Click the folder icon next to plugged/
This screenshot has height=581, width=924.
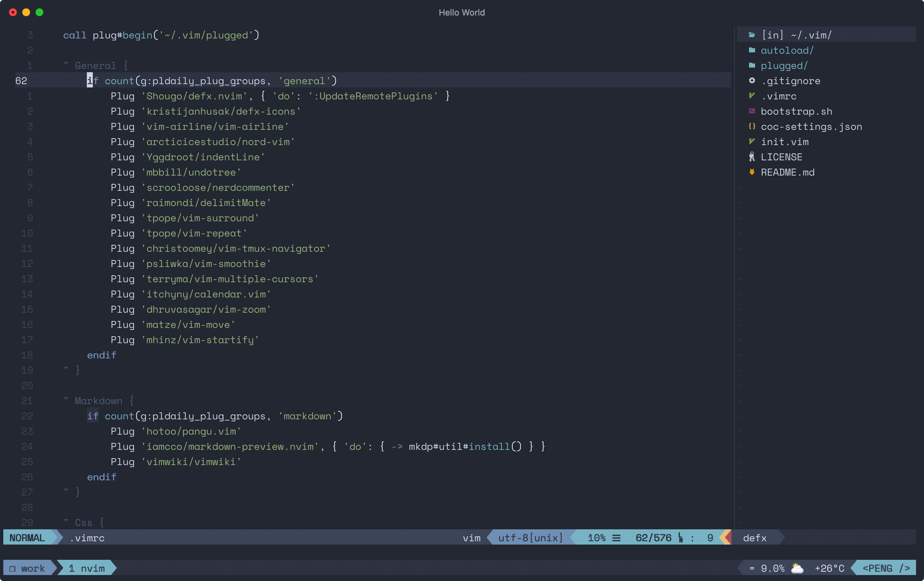coord(752,66)
